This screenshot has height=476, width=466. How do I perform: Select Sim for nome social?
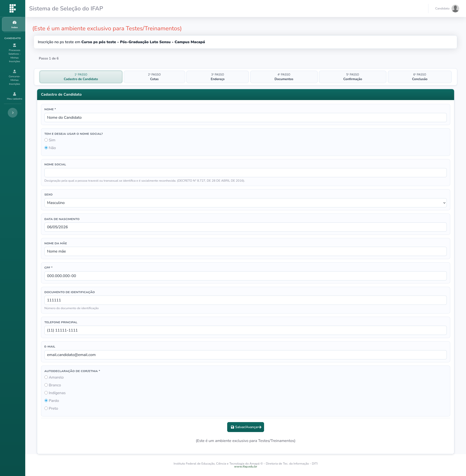46,140
